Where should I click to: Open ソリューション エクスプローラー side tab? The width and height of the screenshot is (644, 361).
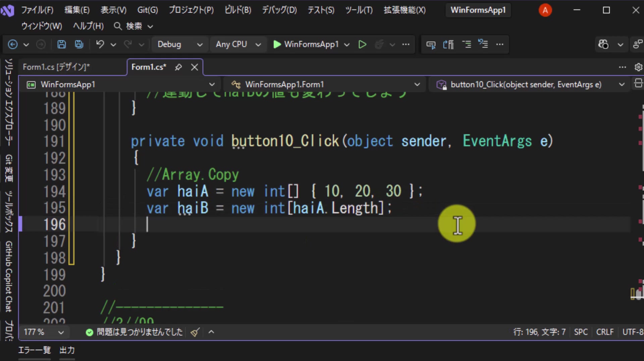(9, 102)
